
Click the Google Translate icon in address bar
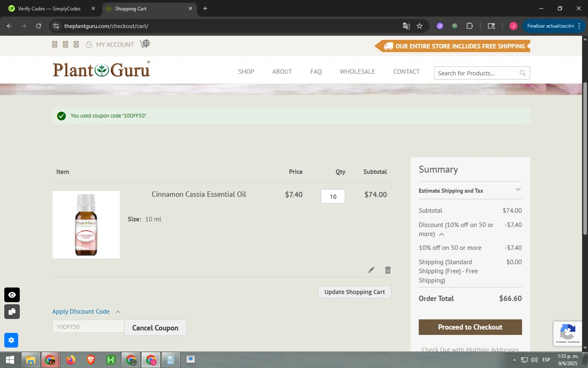click(407, 26)
